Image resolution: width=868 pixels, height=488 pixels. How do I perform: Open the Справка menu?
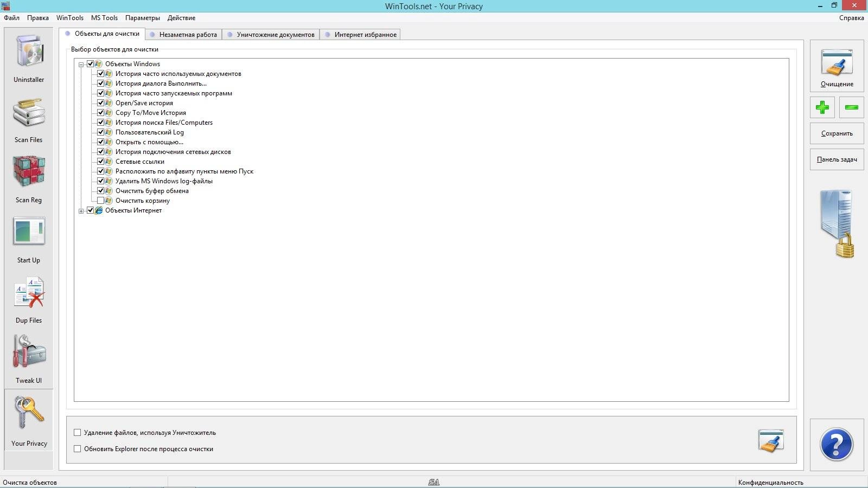tap(851, 18)
